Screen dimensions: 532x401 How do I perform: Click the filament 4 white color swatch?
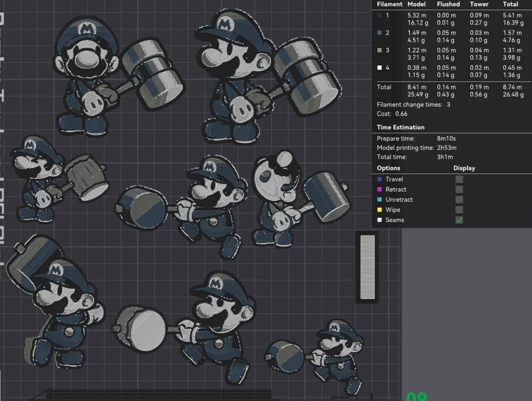pyautogui.click(x=379, y=68)
